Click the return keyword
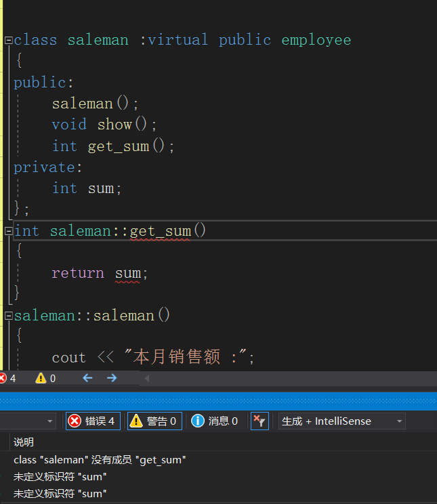 click(x=78, y=273)
